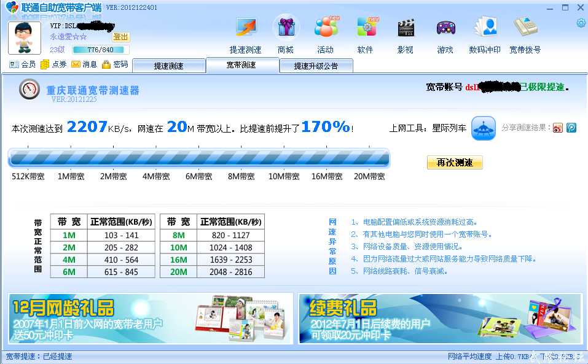Click table cell 1024 - 1408

click(230, 247)
